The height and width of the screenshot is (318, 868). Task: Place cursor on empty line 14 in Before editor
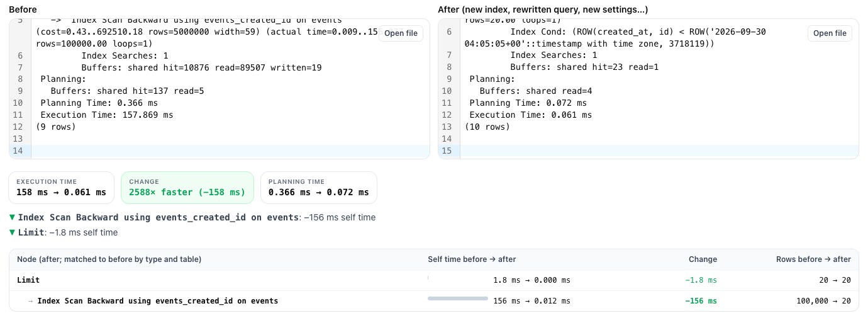coord(230,150)
